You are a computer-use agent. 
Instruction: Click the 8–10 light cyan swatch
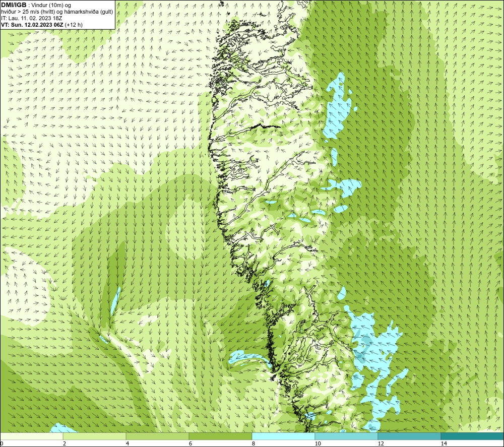click(283, 436)
